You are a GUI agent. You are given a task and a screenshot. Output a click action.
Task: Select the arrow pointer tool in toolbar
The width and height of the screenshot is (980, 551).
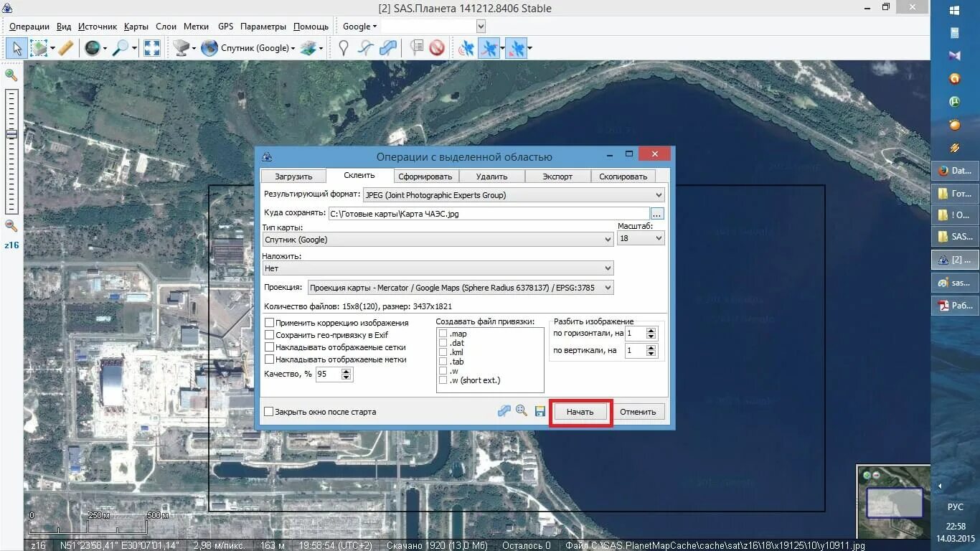click(x=17, y=48)
